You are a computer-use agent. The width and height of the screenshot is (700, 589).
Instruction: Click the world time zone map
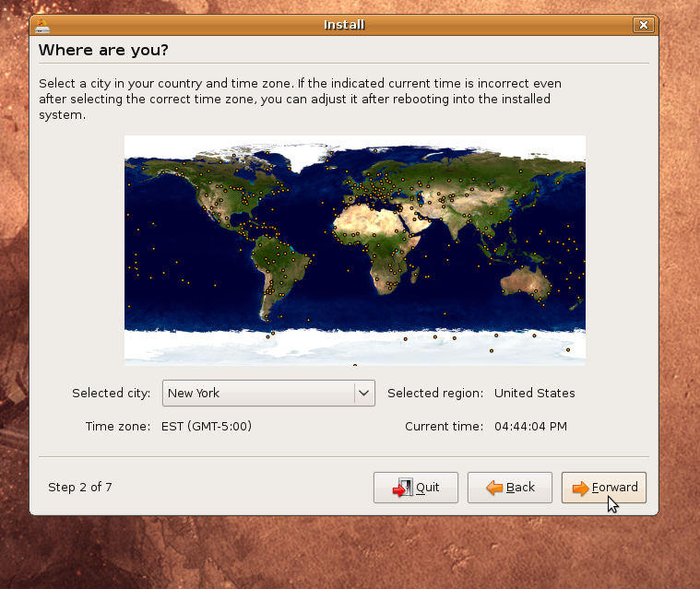point(355,251)
